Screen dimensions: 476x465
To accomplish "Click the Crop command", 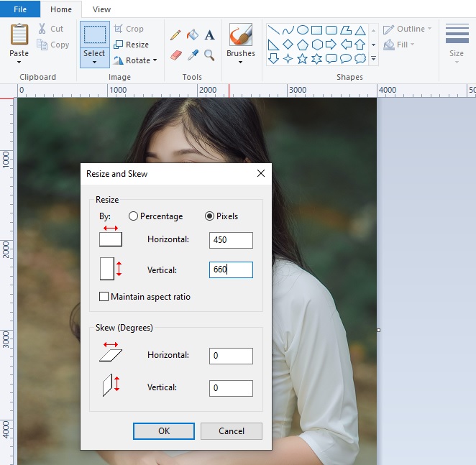I will tap(129, 29).
